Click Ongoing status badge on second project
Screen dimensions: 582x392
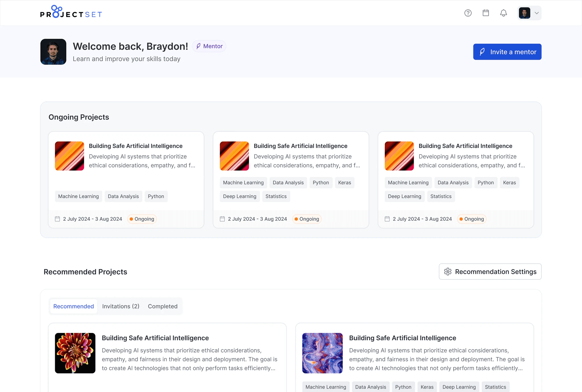click(x=307, y=219)
